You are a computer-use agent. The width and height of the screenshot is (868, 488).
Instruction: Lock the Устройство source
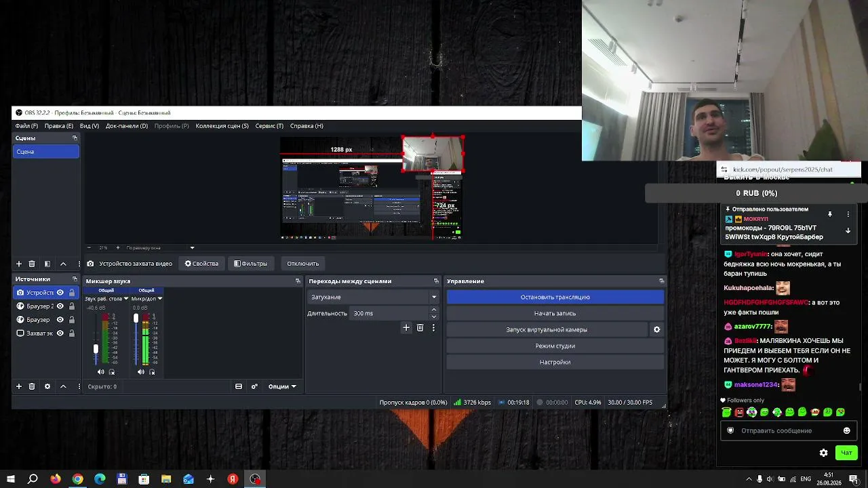click(x=72, y=293)
